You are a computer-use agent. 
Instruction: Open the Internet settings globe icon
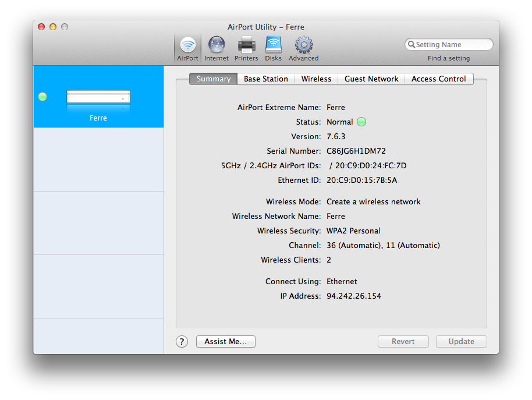(217, 48)
